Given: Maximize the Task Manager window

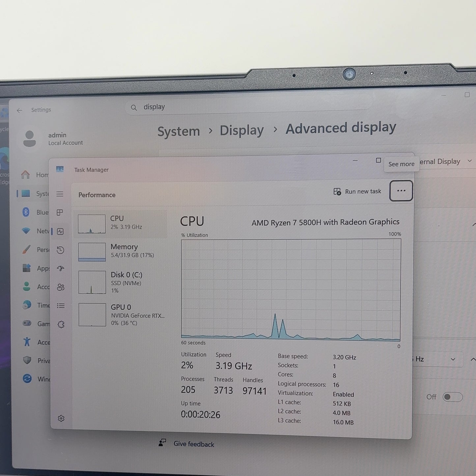Looking at the screenshot, I should click(378, 160).
